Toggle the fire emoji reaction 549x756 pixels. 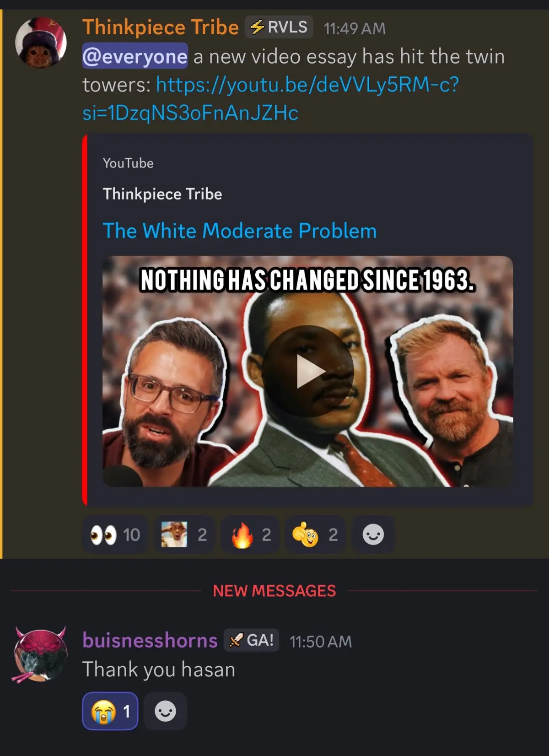[251, 535]
